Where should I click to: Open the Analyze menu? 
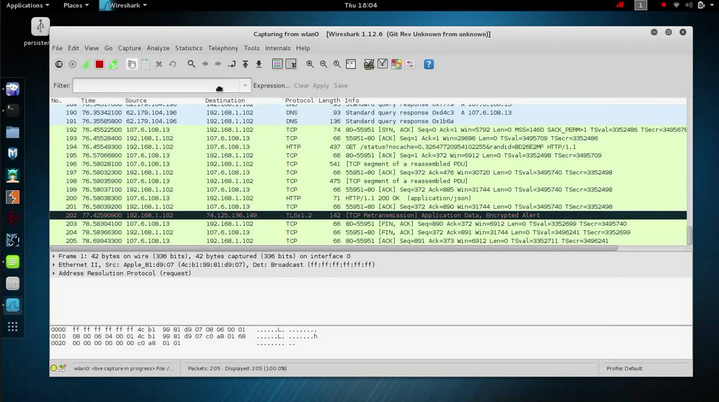[x=158, y=48]
